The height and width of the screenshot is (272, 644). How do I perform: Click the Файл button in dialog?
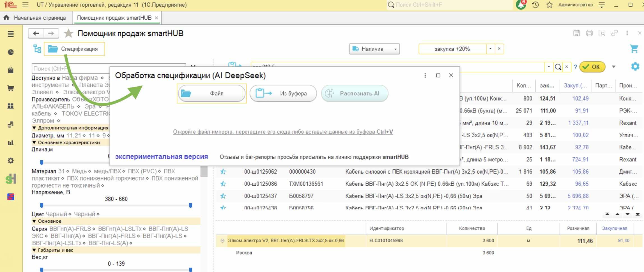[212, 93]
